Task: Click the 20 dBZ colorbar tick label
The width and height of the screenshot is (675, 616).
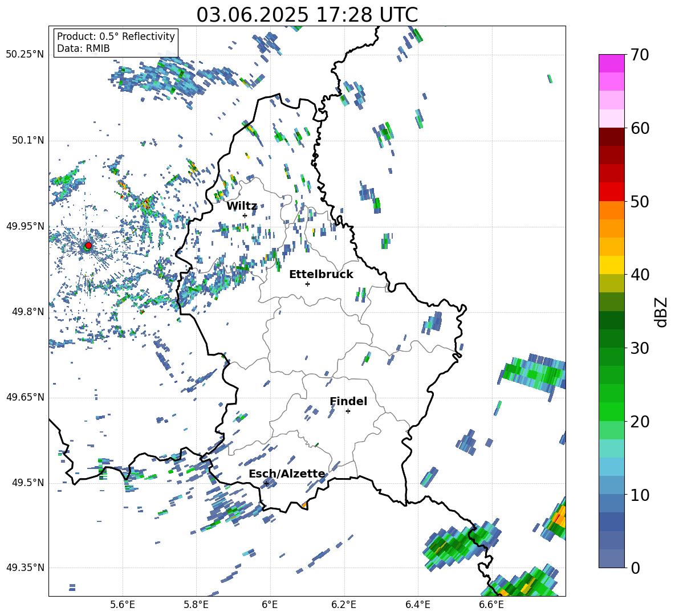Action: coord(640,422)
